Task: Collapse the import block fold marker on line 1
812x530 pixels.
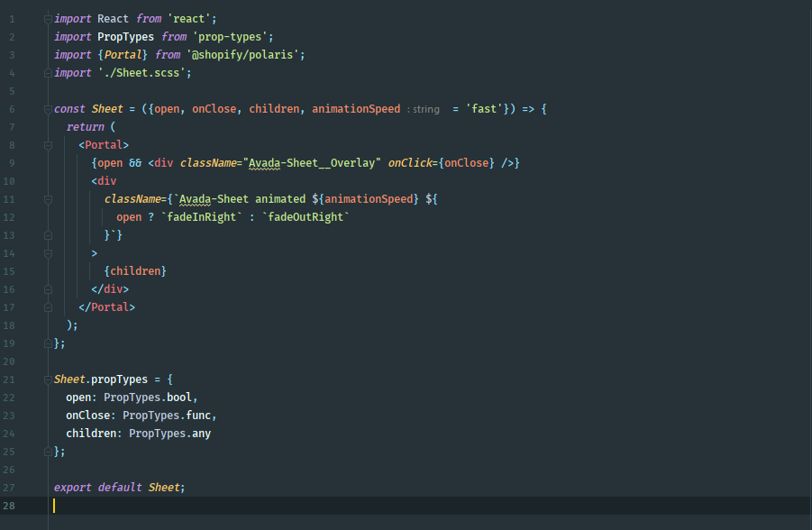Action: click(48, 19)
